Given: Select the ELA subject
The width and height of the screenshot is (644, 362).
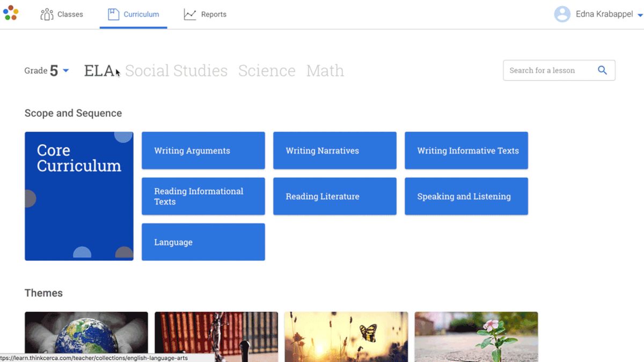Looking at the screenshot, I should (99, 70).
